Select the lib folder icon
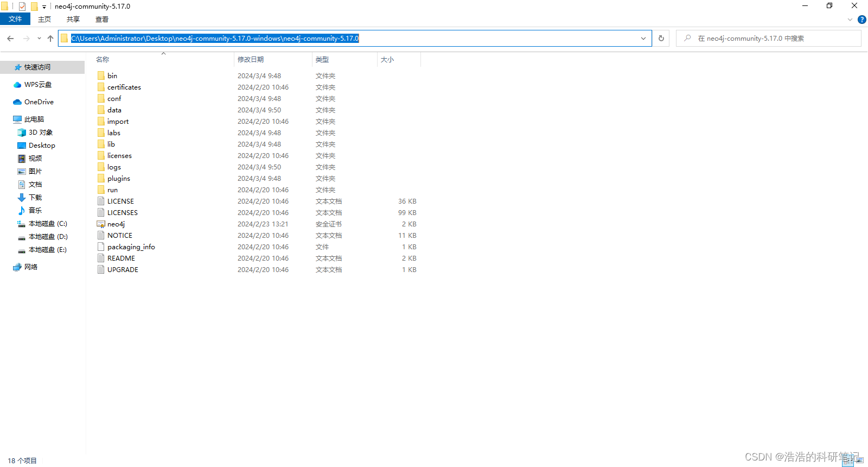 click(x=101, y=144)
